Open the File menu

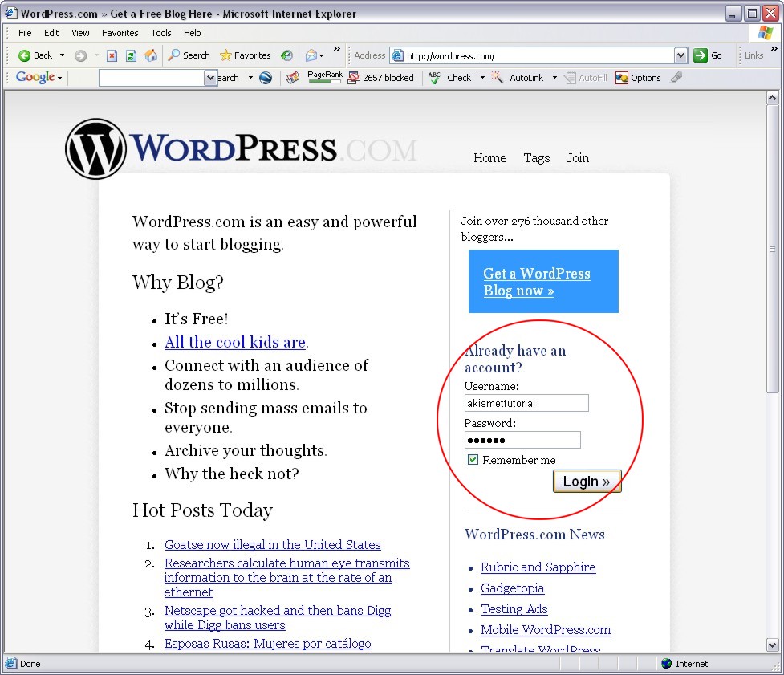tap(25, 33)
